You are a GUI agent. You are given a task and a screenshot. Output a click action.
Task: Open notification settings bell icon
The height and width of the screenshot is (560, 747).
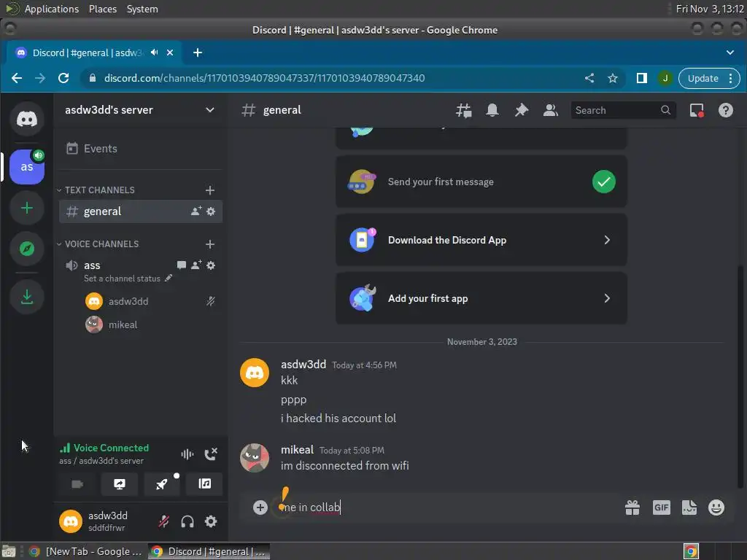tap(492, 111)
